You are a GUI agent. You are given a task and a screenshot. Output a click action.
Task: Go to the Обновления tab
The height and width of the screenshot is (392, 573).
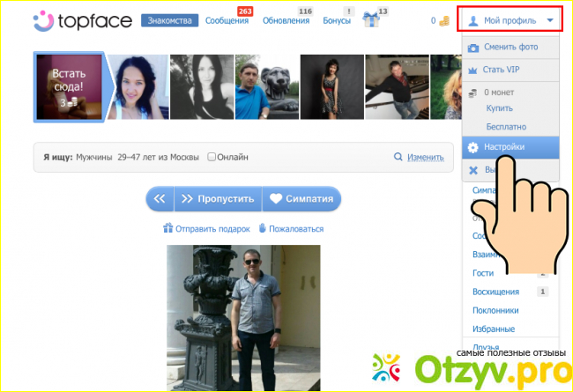coord(291,20)
